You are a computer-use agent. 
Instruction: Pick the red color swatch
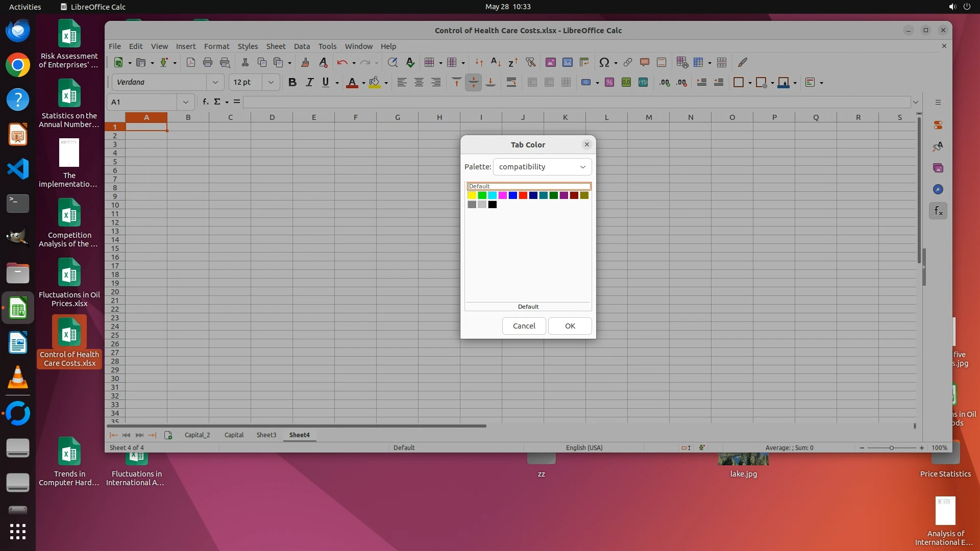click(523, 195)
